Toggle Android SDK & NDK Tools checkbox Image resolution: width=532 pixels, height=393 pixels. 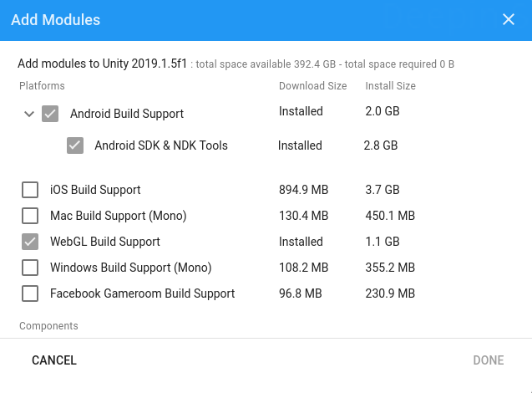pyautogui.click(x=75, y=145)
